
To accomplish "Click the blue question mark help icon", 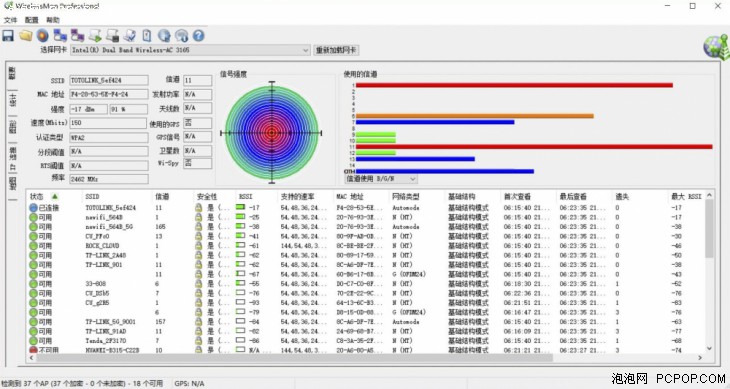I will tap(198, 35).
